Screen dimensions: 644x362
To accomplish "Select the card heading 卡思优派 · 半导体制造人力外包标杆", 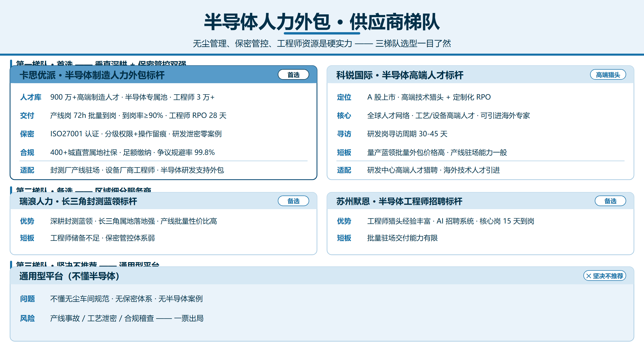I will click(92, 75).
